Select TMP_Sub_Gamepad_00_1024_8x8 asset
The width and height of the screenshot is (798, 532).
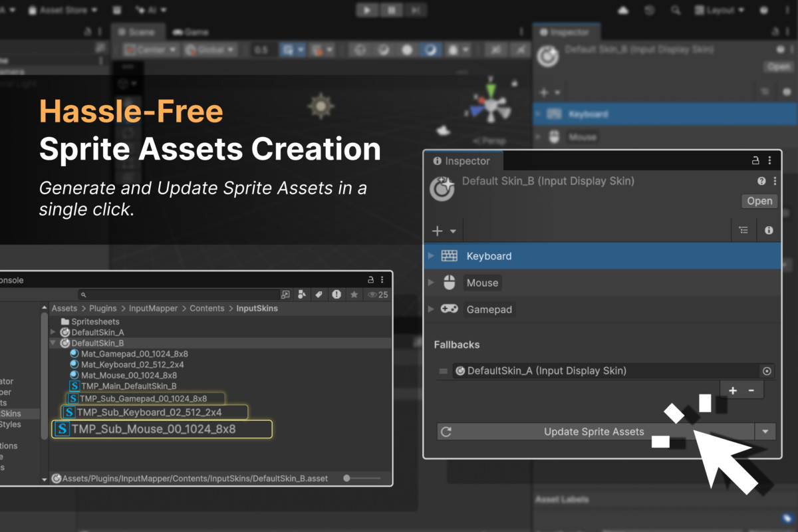pos(146,398)
